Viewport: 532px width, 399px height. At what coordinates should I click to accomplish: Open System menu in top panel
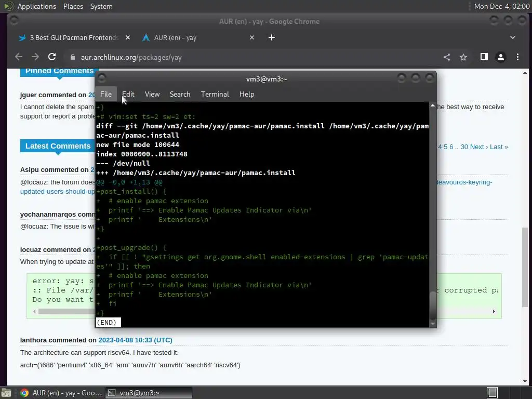coord(101,6)
